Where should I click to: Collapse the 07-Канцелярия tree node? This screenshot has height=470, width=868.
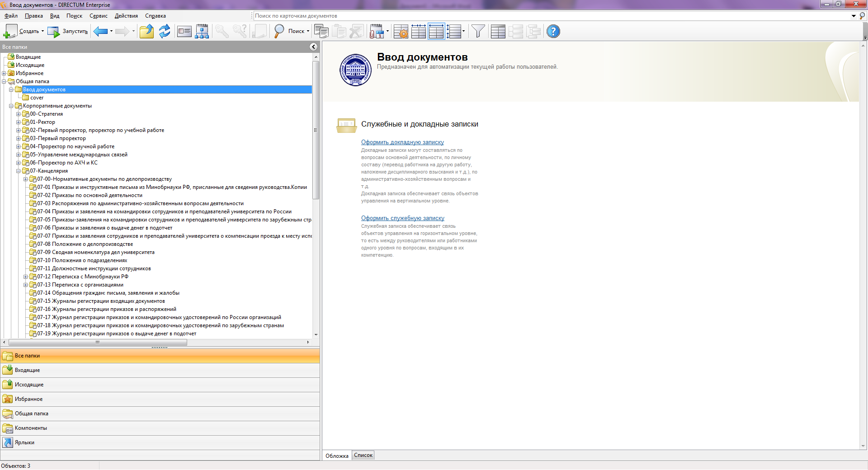point(19,171)
